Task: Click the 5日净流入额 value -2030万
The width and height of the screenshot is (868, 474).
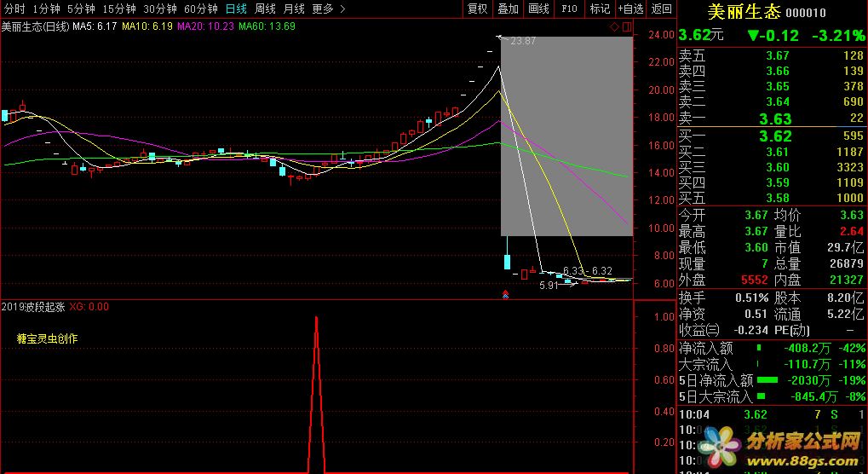Action: click(810, 380)
